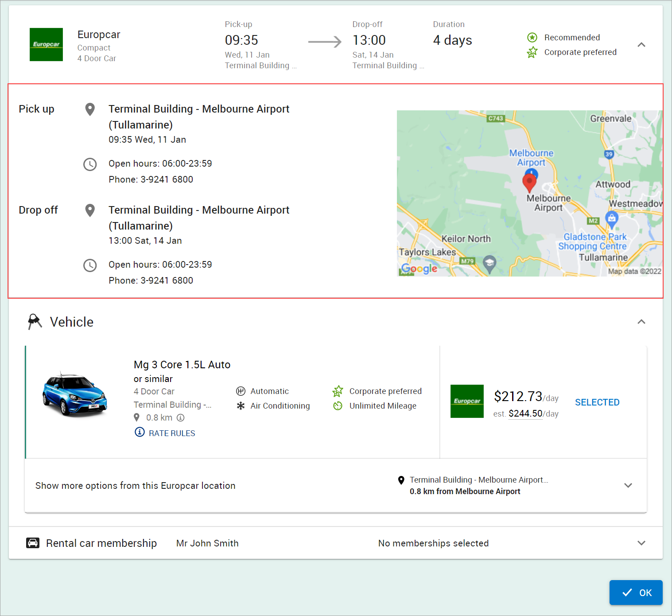672x616 pixels.
Task: Open the Melbourne Airport map
Action: coord(529,193)
